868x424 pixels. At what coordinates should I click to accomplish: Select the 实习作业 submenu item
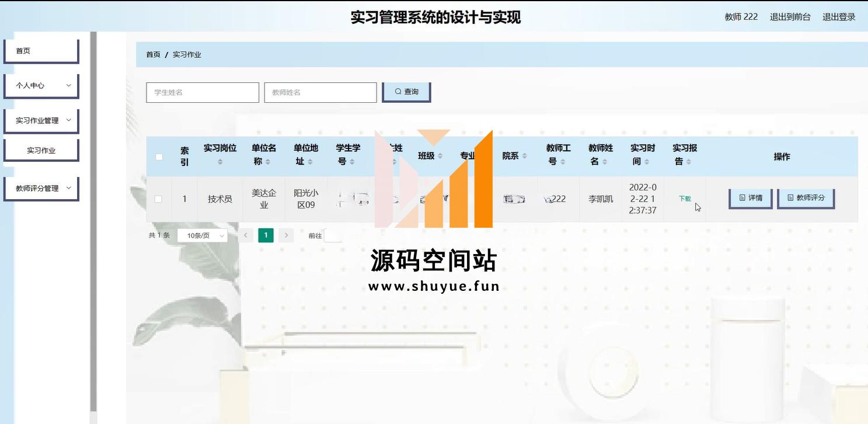[x=41, y=150]
